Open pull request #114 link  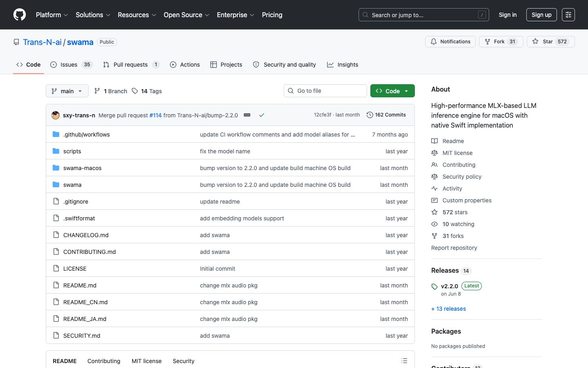click(x=156, y=115)
